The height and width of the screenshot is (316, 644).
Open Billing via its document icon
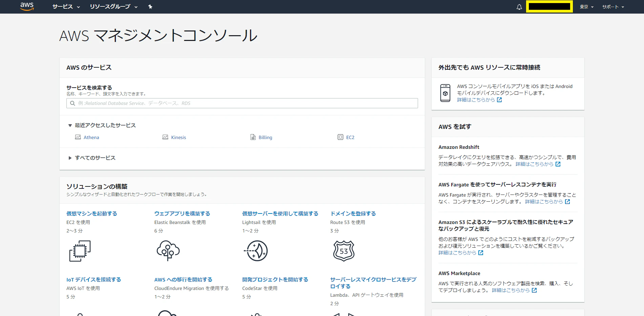[x=253, y=137]
